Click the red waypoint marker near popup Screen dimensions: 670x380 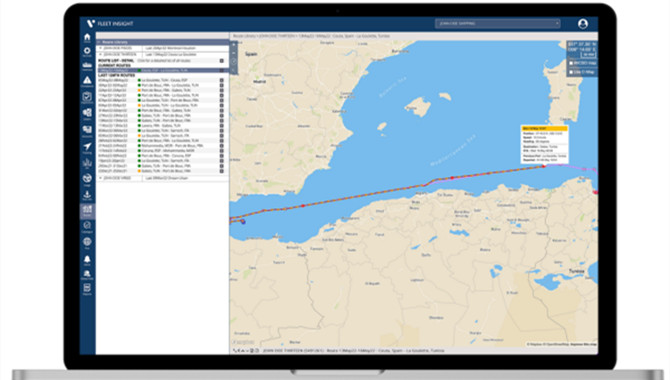coord(544,166)
